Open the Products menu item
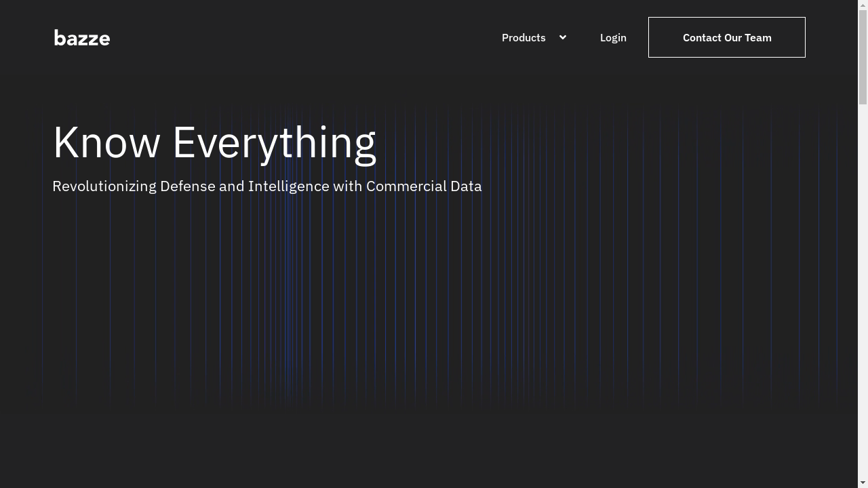This screenshot has height=488, width=868. 524,38
